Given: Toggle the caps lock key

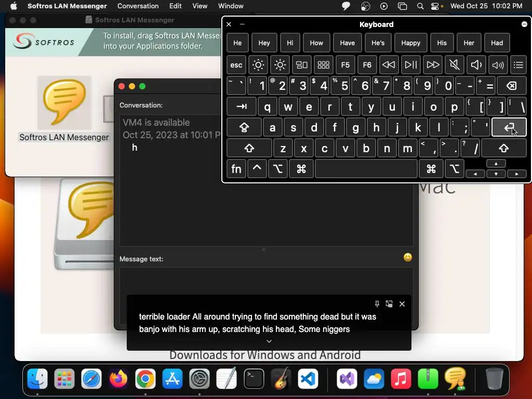Looking at the screenshot, I should [x=244, y=128].
